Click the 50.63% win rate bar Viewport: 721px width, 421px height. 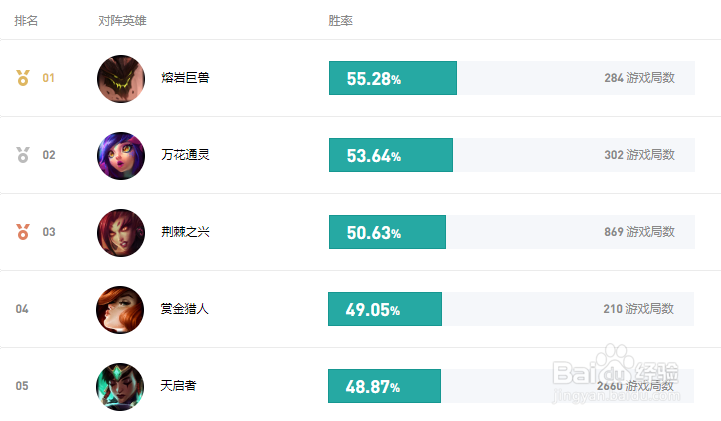tap(387, 232)
